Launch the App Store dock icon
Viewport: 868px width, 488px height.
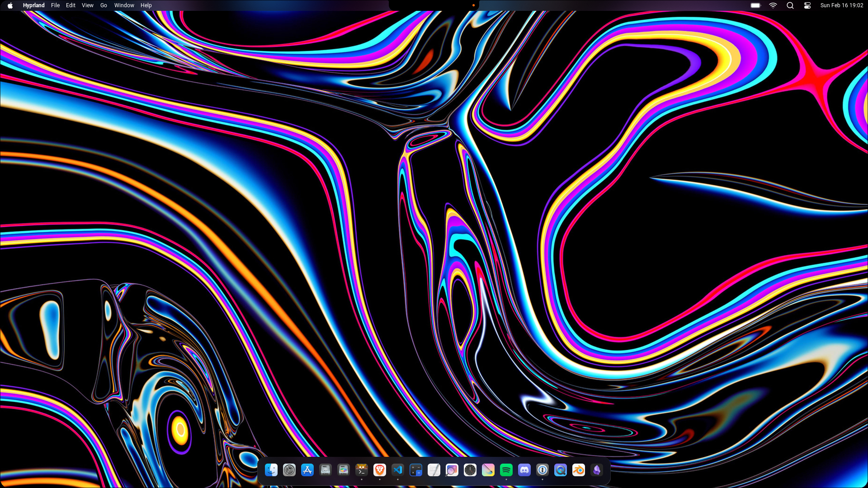(307, 470)
